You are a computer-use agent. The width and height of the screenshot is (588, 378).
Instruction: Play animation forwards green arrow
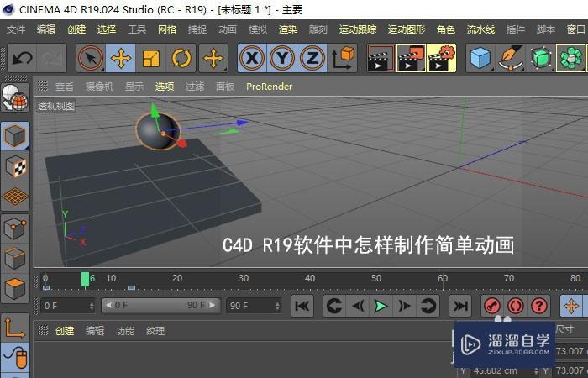[381, 306]
